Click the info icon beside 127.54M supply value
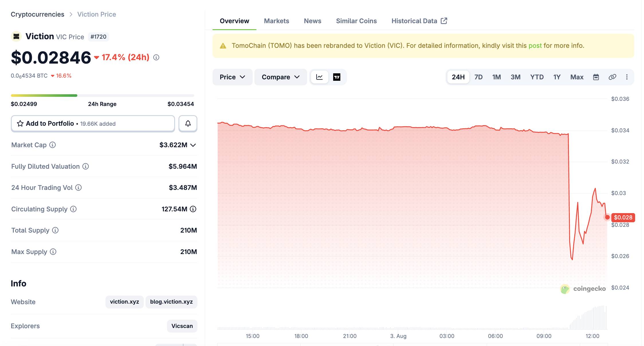 tap(193, 209)
